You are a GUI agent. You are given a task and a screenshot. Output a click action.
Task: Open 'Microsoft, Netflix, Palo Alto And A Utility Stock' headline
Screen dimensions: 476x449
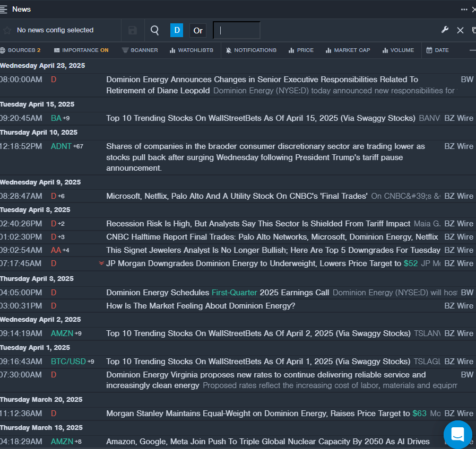pyautogui.click(x=237, y=196)
